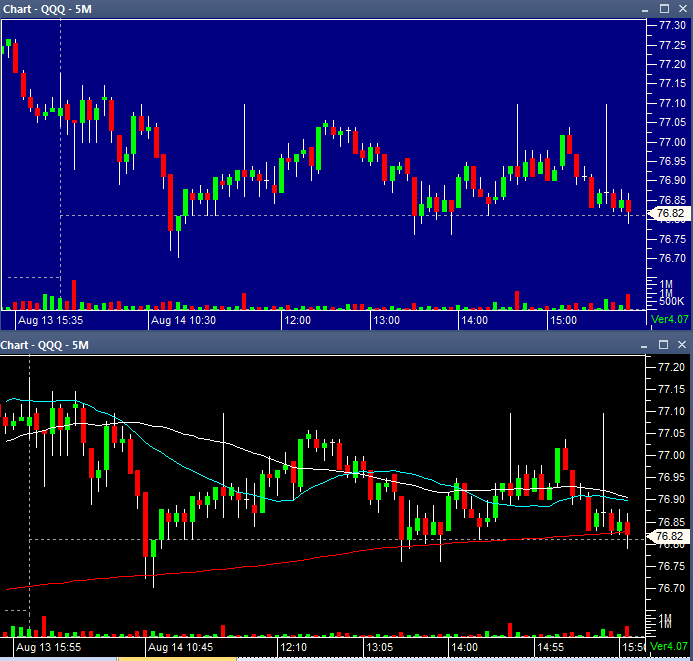Click the 76.70 price label on the black chart
Image resolution: width=693 pixels, height=661 pixels.
(x=671, y=589)
